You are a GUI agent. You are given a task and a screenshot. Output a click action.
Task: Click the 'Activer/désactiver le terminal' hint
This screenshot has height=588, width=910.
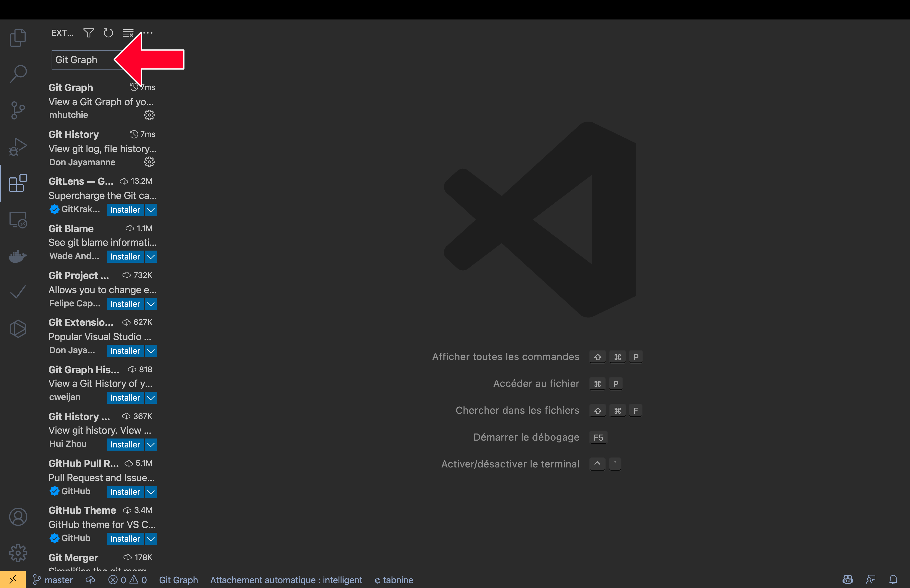point(510,464)
